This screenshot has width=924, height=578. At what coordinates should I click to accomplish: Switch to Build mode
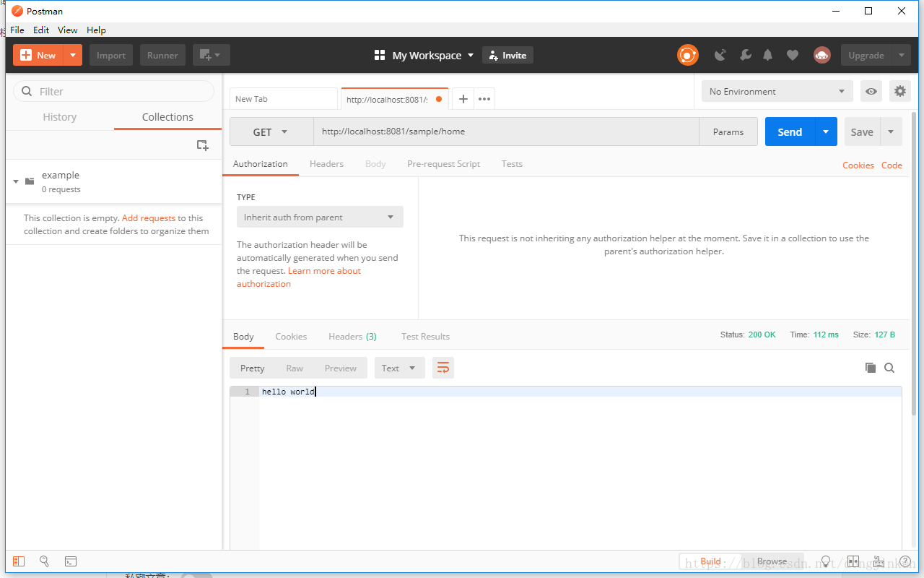pos(710,561)
